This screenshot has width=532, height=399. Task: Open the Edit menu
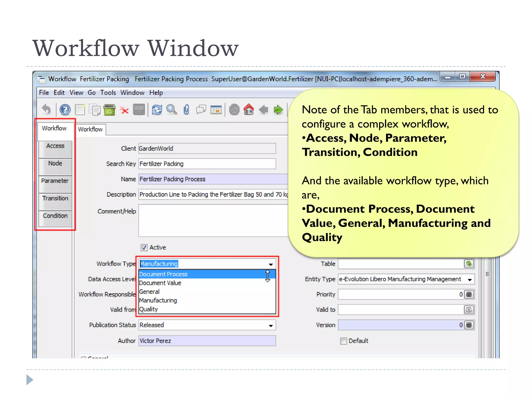pos(59,93)
